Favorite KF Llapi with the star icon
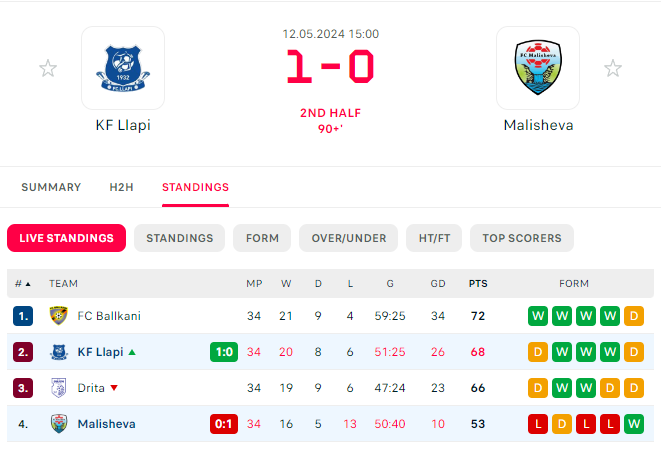Image resolution: width=661 pixels, height=449 pixels. point(48,68)
